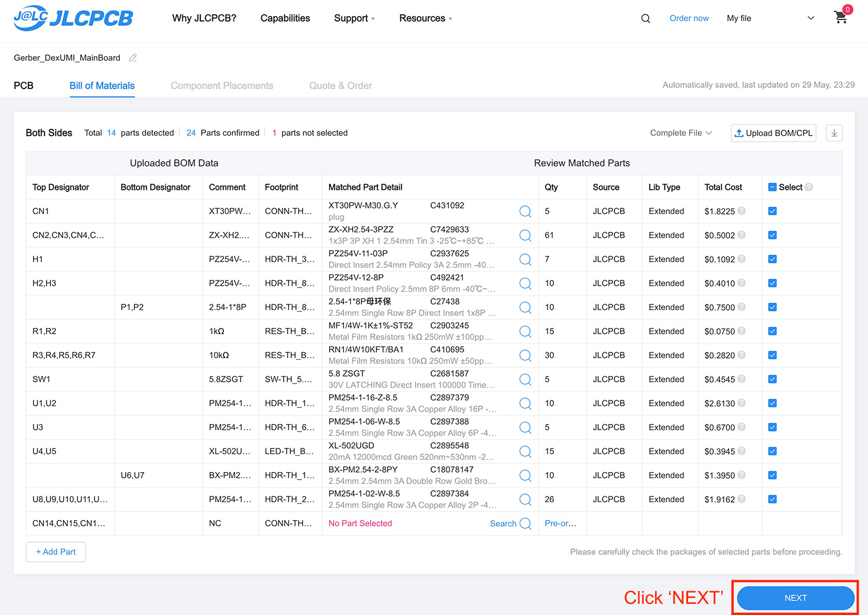This screenshot has height=615, width=868.
Task: Uncheck the SW1 part row
Action: pyautogui.click(x=772, y=380)
